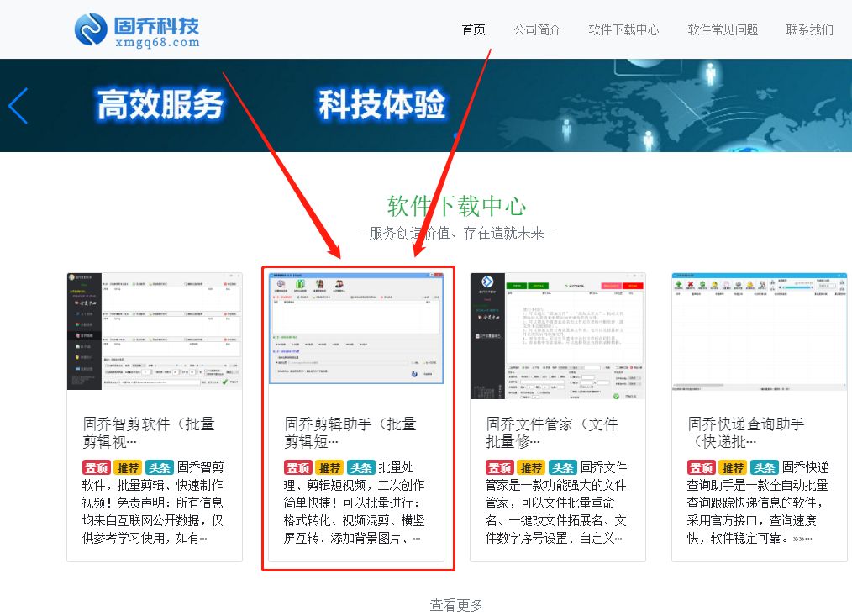Click the 头条 badge on 固乔剪辑助手 card

360,467
